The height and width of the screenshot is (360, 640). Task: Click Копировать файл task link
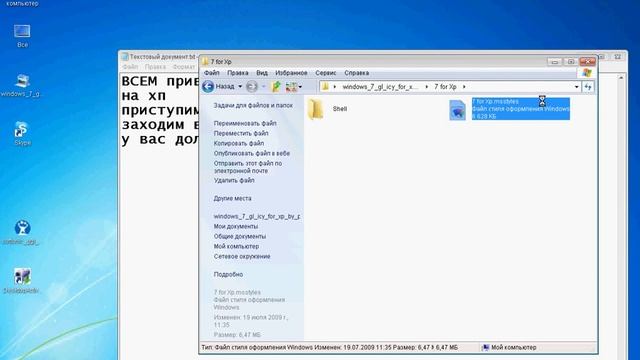(x=239, y=144)
